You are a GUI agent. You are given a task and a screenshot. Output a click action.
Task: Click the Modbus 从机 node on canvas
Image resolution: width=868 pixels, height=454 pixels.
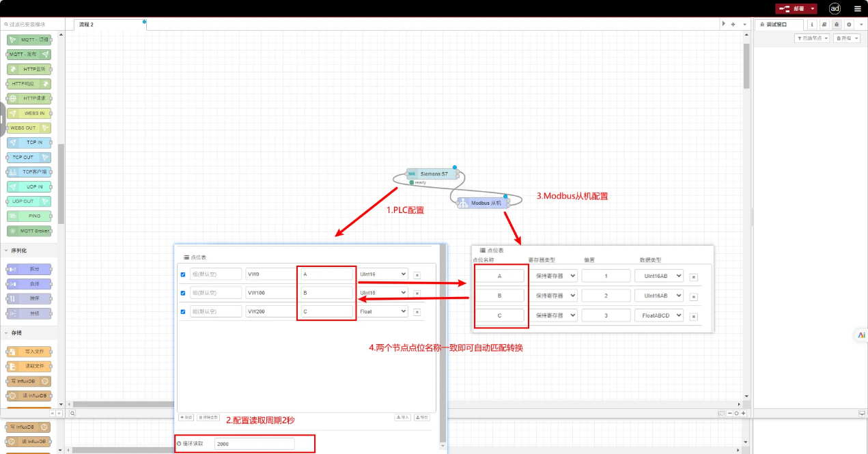(x=484, y=203)
